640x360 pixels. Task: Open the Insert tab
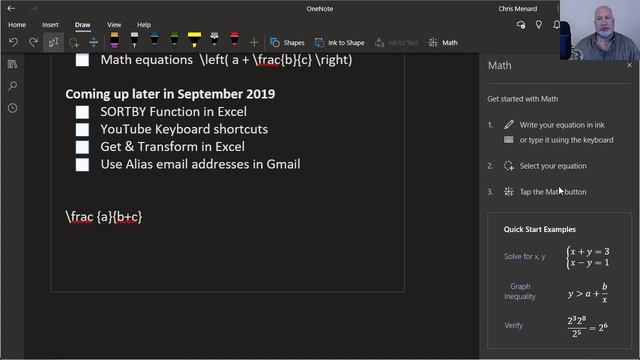(x=50, y=24)
